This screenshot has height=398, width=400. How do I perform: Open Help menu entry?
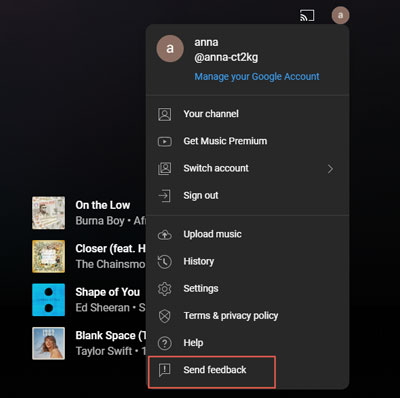[248, 343]
